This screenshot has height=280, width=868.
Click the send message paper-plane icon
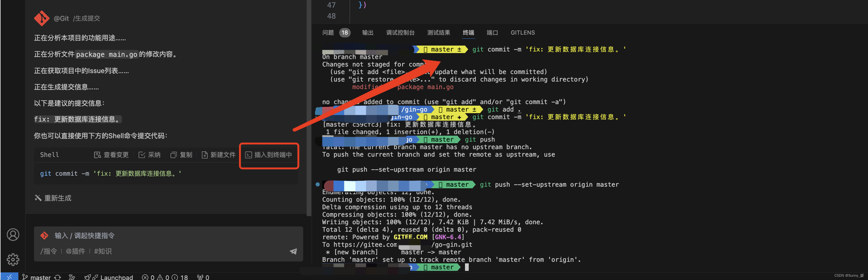293,251
